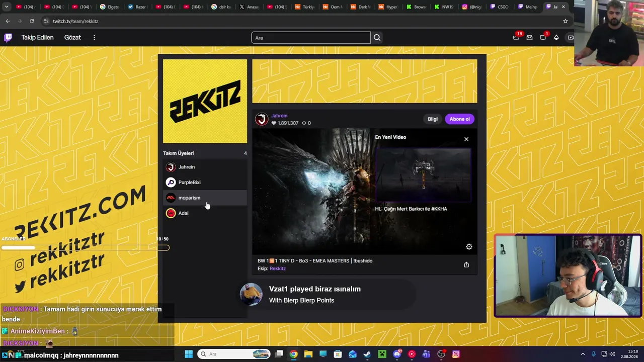The image size is (644, 362).
Task: Open Minecraft from the taskbar
Action: [382, 354]
